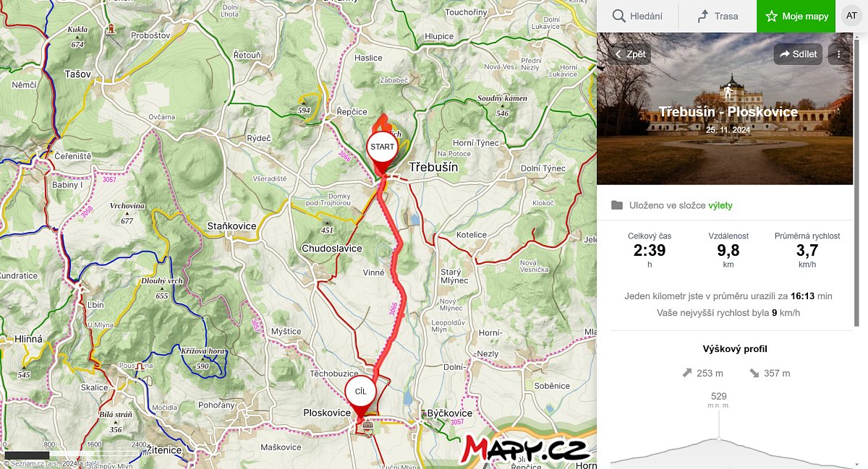Open Moje mapy tab
This screenshot has width=868, height=469.
[796, 16]
